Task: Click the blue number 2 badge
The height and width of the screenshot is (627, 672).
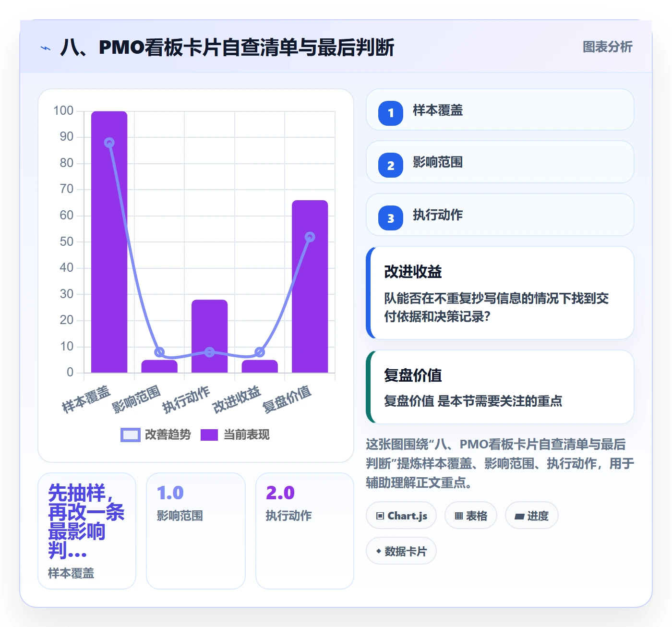Action: click(391, 165)
